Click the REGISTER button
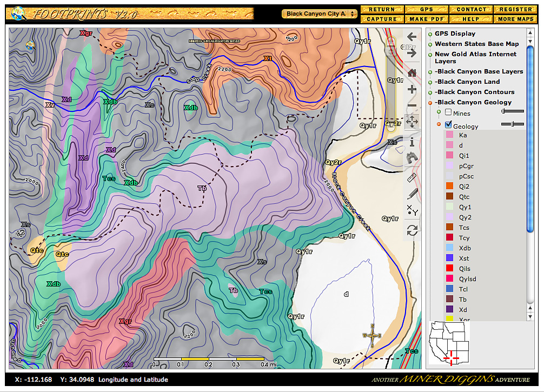 tap(514, 9)
